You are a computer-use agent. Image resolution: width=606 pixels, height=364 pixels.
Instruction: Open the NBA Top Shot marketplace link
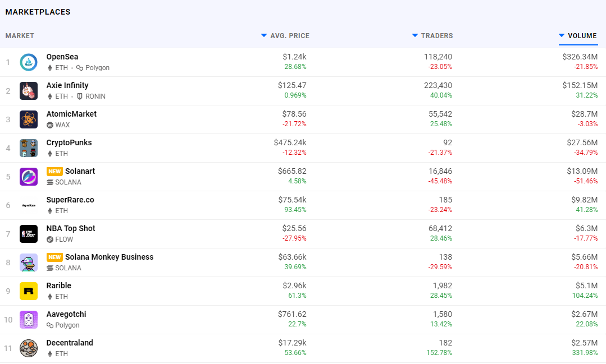click(x=71, y=228)
